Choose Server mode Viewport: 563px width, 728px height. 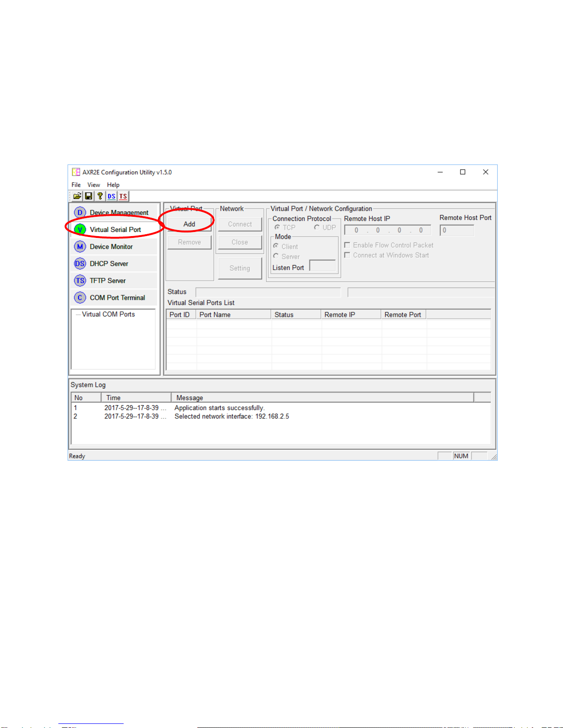286,257
